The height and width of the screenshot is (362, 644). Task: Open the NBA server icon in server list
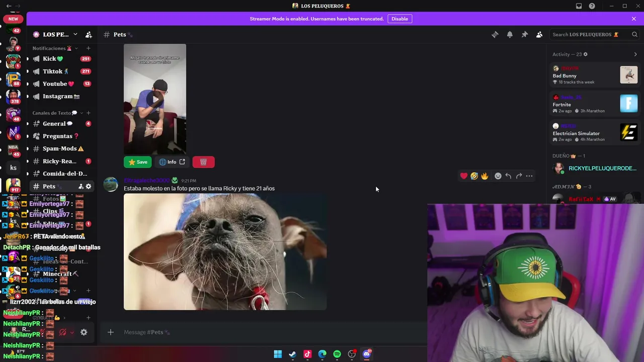point(13,150)
